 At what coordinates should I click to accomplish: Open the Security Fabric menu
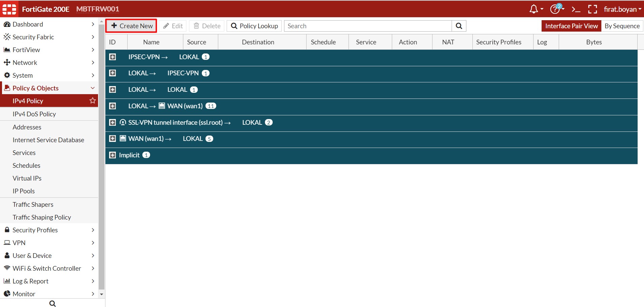49,37
